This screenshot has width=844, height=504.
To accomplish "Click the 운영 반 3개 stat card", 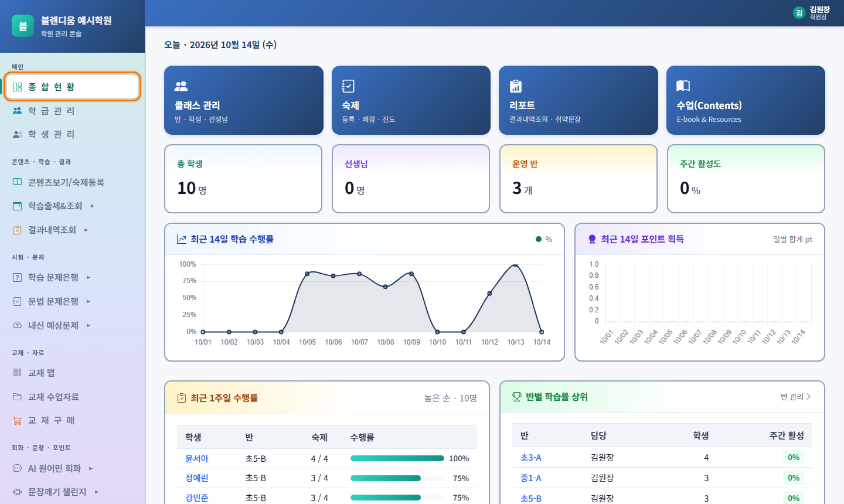I will [578, 179].
